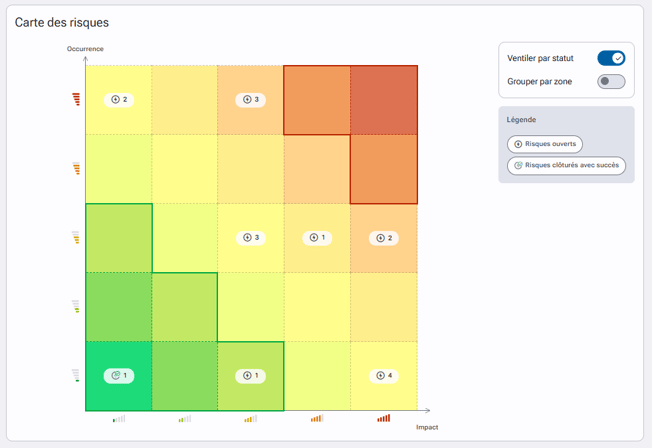Select the top-left badge with 2 open risks
This screenshot has width=652, height=448.
click(119, 99)
